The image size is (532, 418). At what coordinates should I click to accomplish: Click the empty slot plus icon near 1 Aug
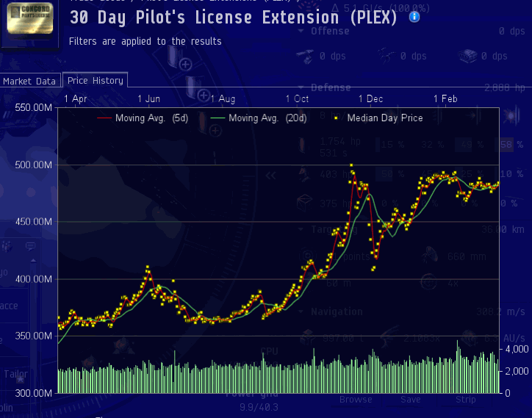(x=204, y=96)
